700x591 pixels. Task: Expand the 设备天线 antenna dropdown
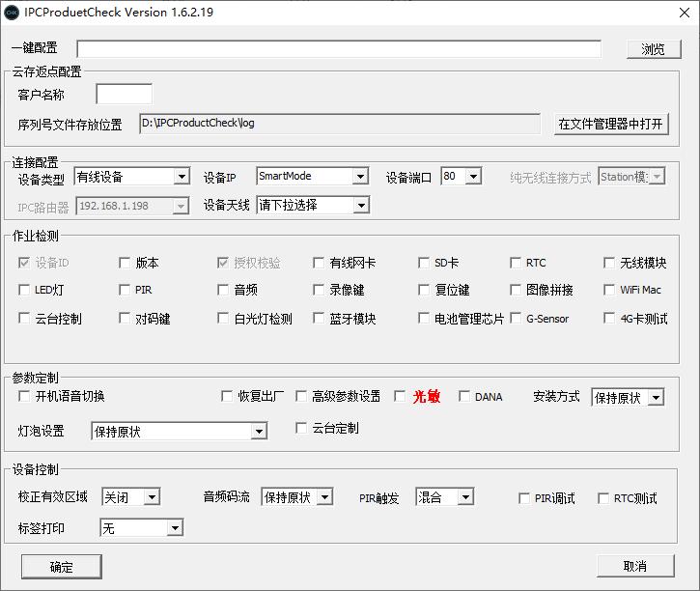pos(359,205)
